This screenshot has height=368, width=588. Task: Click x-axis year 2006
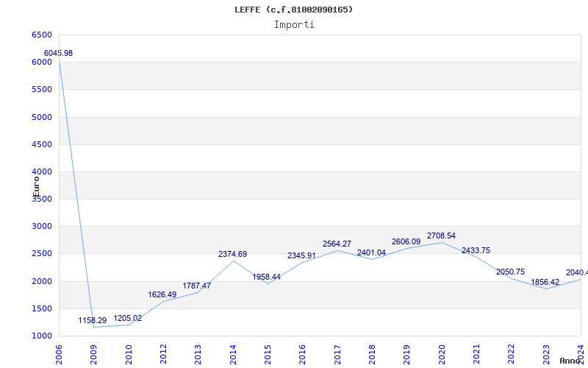59,355
